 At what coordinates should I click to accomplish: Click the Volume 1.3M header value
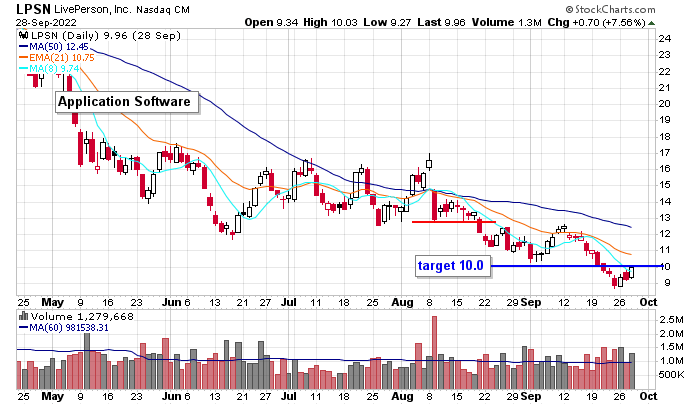coord(507,22)
